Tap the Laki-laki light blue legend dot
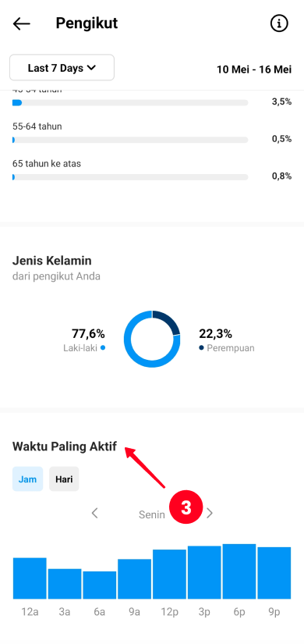304x644 pixels. (103, 347)
